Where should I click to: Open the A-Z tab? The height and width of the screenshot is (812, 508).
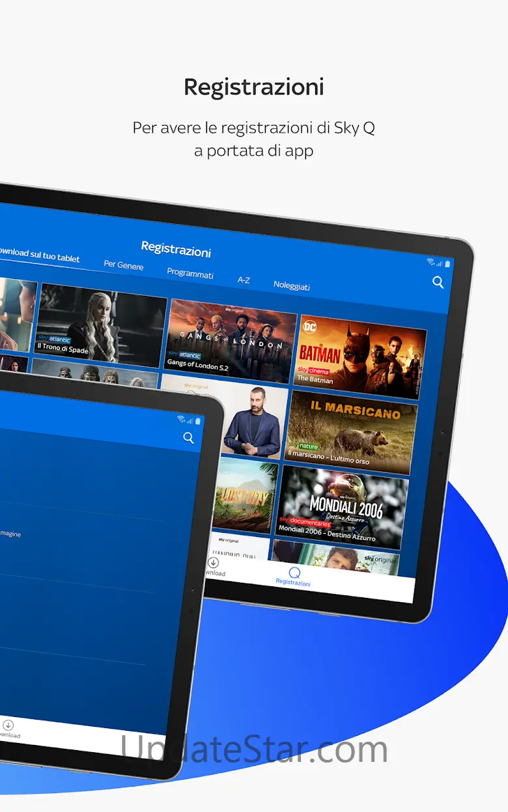244,280
